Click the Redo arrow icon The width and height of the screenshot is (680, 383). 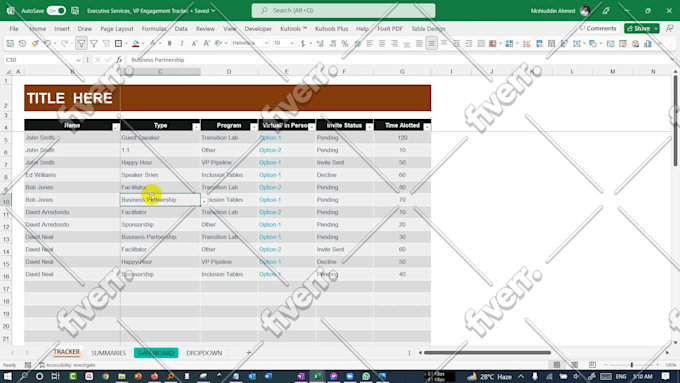64,43
